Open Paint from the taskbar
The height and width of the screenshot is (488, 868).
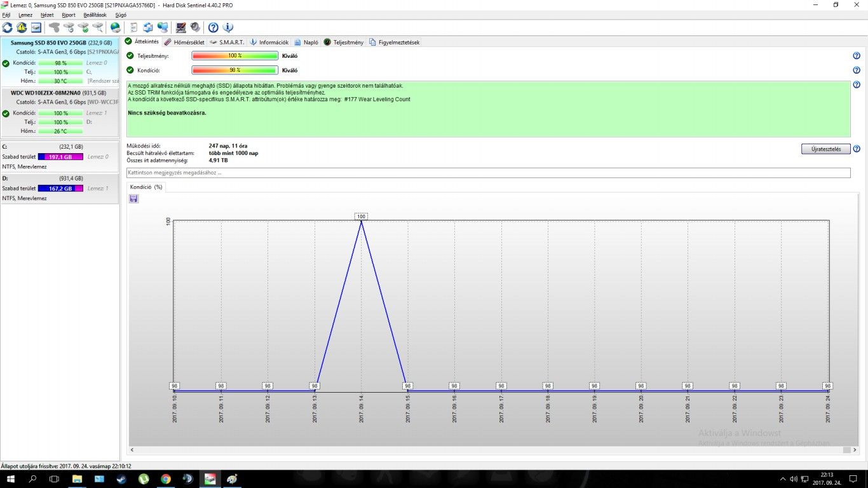click(231, 478)
